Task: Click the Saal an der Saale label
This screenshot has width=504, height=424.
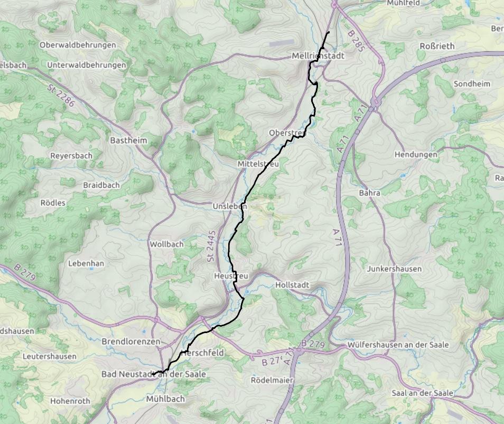Action: 422,393
